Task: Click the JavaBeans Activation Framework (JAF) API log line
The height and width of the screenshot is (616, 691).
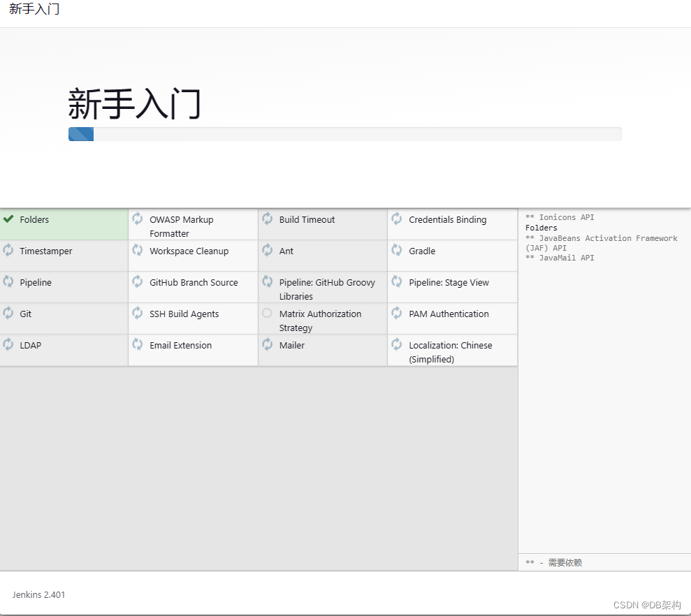Action: pos(602,243)
